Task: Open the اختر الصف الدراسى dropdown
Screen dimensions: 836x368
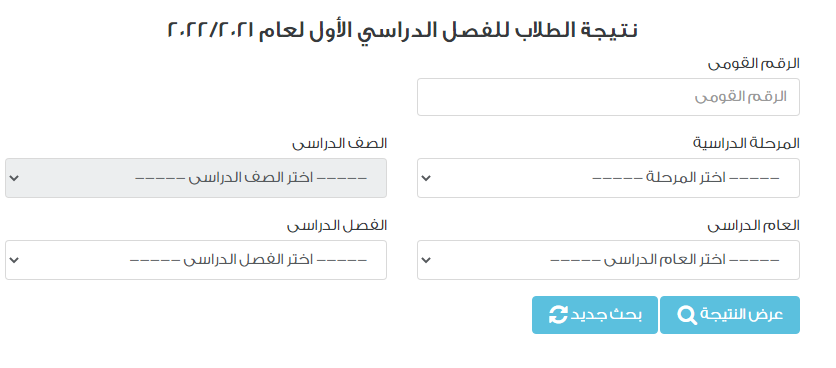Action: click(196, 178)
